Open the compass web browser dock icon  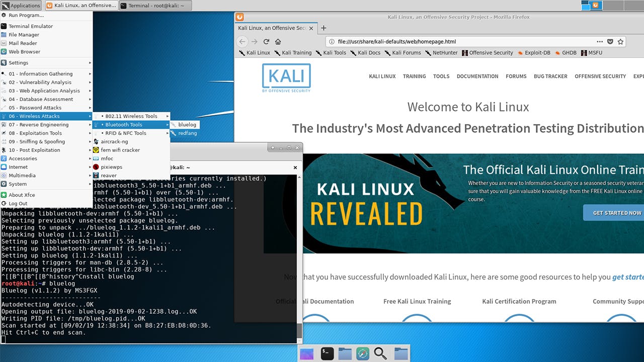(363, 353)
